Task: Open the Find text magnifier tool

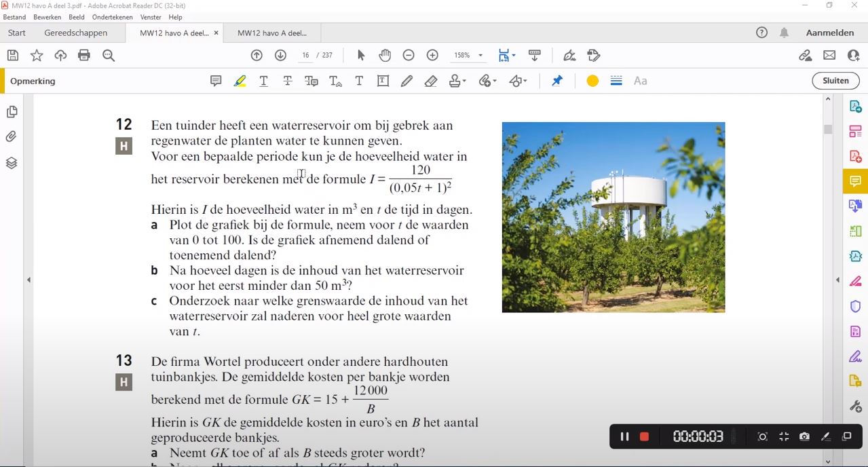Action: click(109, 56)
